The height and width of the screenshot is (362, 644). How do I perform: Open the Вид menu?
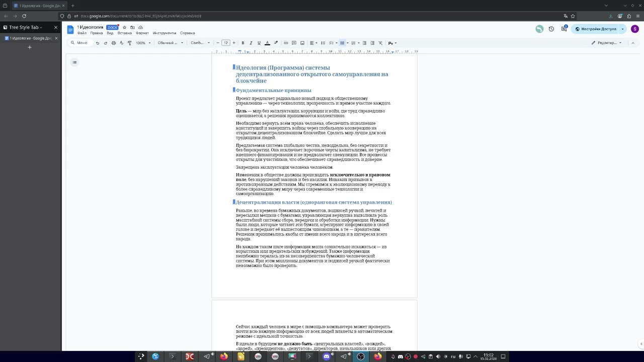click(110, 33)
